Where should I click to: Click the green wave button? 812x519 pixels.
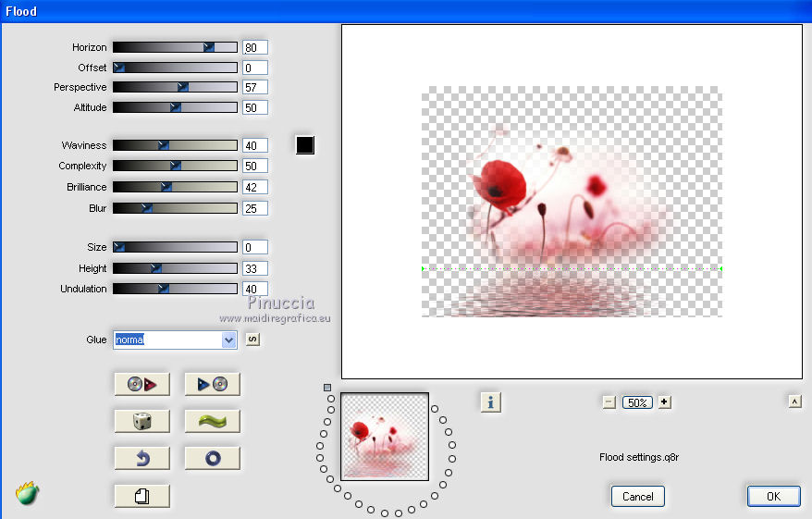point(213,421)
